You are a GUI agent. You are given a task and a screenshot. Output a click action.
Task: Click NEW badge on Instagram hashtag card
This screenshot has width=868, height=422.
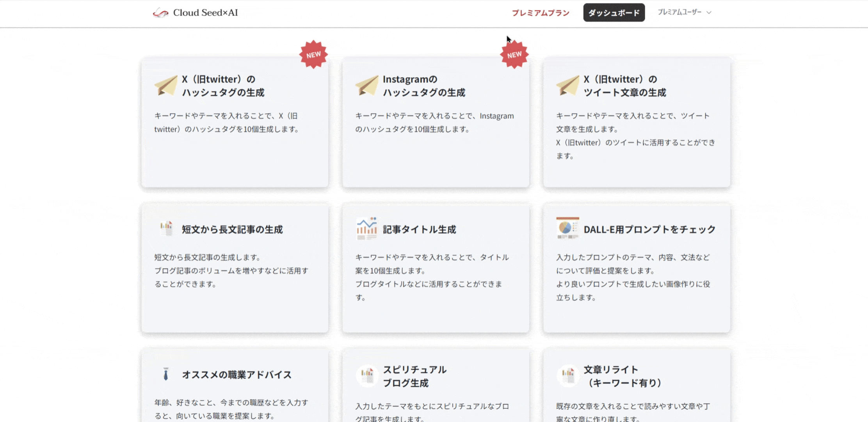tap(514, 55)
